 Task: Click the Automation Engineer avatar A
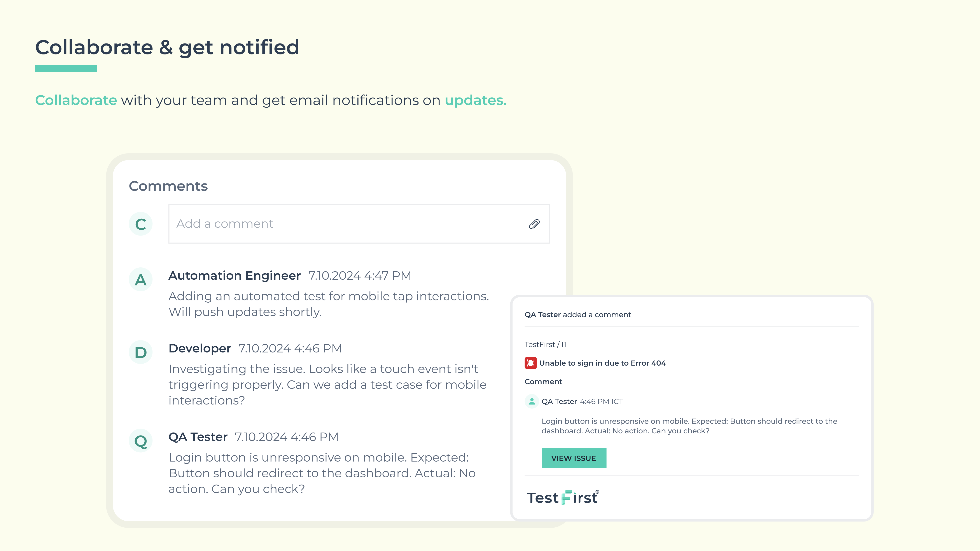tap(141, 279)
